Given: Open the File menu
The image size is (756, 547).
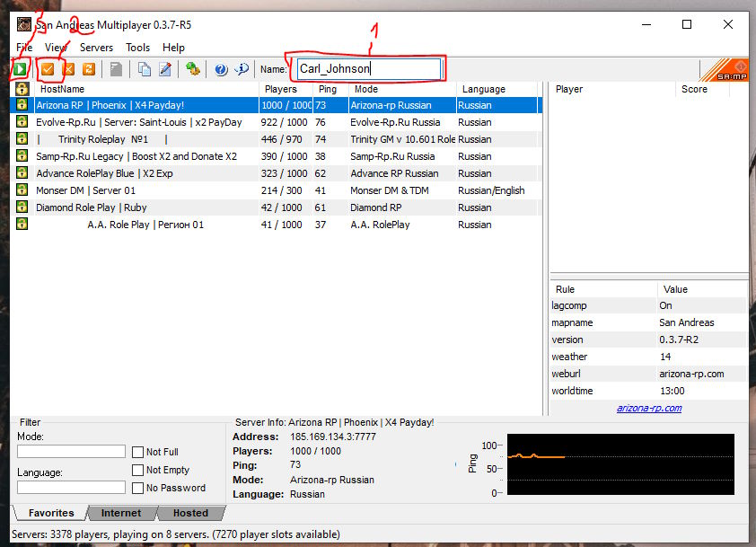Looking at the screenshot, I should click(24, 48).
